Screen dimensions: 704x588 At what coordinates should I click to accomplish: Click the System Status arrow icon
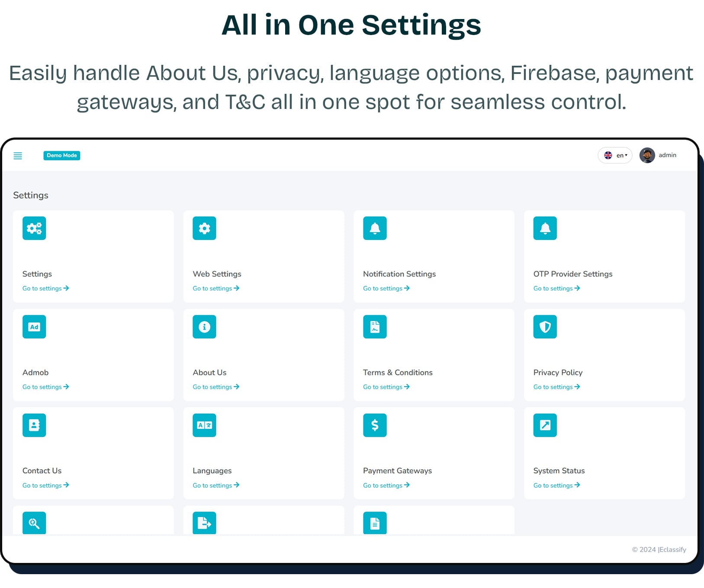point(545,425)
